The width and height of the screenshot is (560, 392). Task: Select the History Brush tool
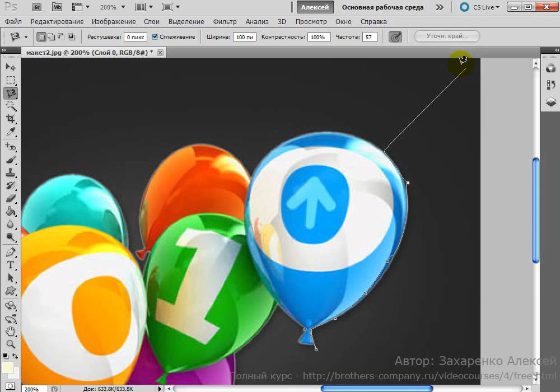point(11,185)
